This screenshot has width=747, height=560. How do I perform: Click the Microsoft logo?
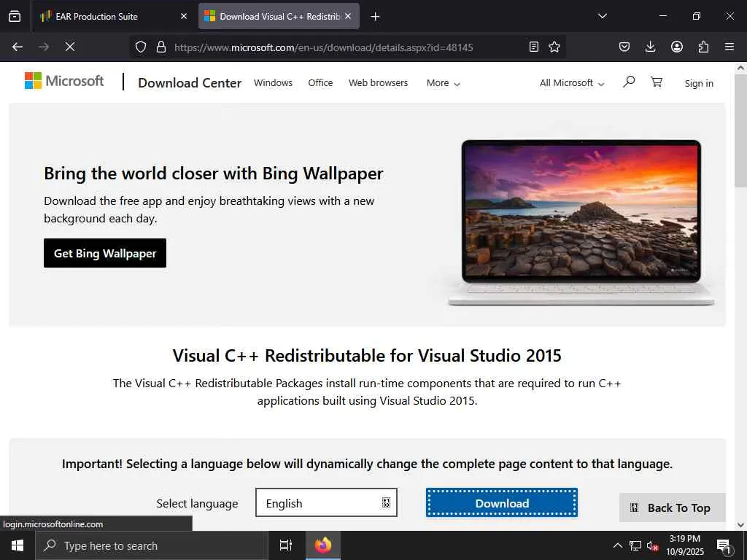click(64, 81)
